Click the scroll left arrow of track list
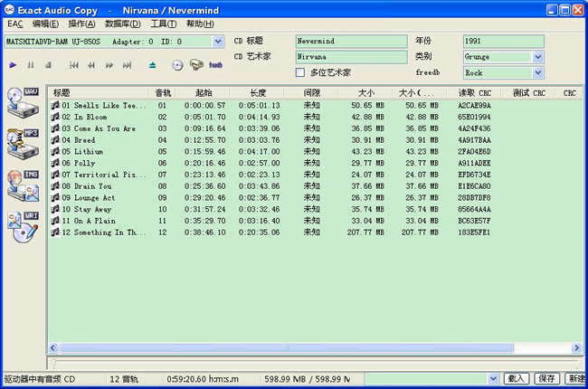588x389 pixels. [x=53, y=348]
